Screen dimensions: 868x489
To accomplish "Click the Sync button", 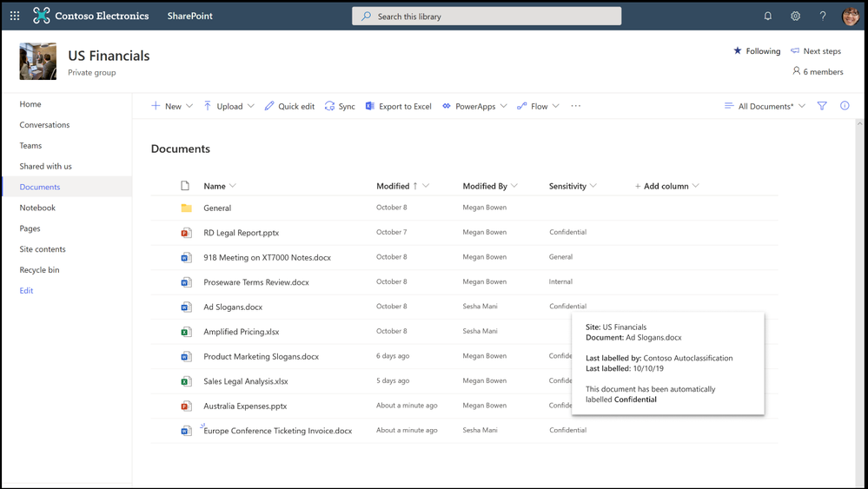I will coord(340,106).
